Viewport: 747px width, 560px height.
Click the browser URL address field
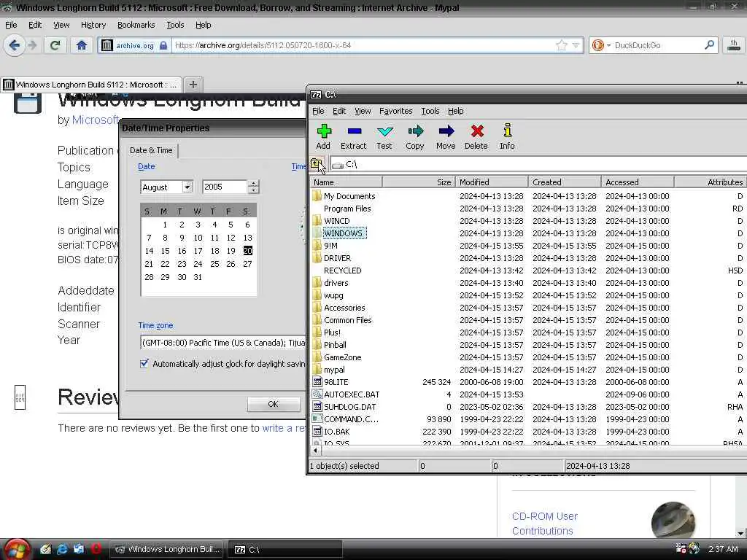[x=362, y=46]
